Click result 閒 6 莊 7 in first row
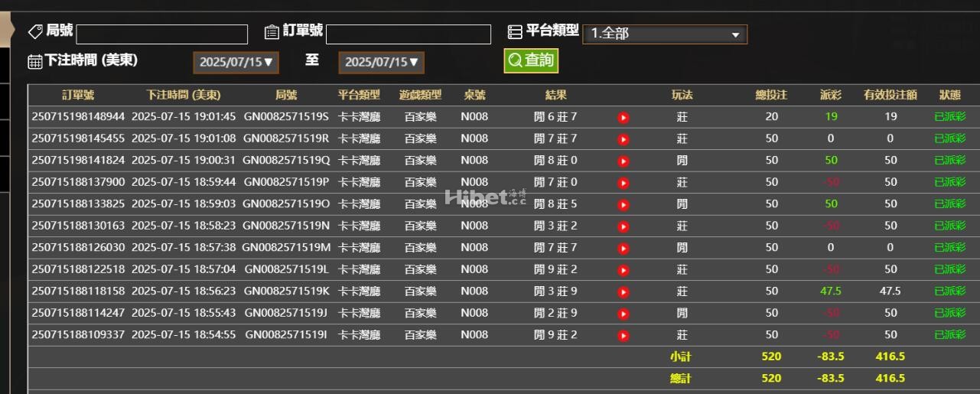Viewport: 980px width, 394px height. [x=555, y=117]
